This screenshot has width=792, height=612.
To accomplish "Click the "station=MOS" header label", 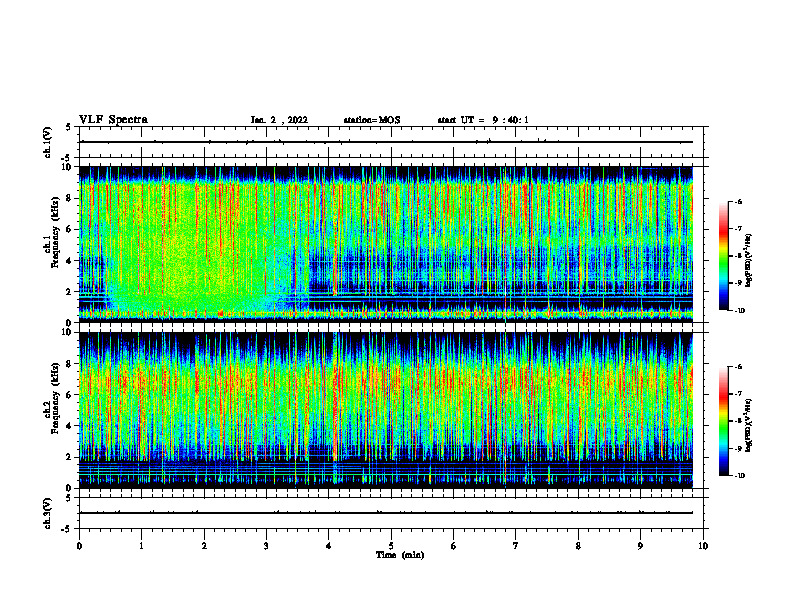I will [x=372, y=120].
